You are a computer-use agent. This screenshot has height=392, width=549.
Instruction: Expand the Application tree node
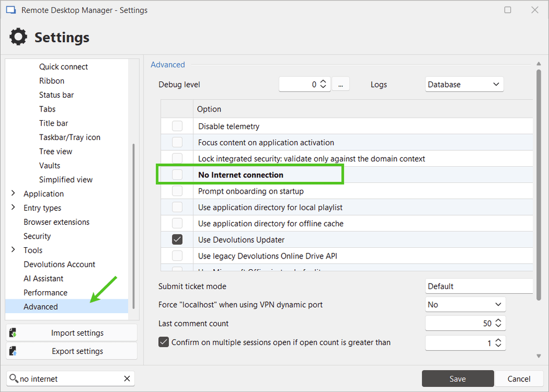click(13, 194)
